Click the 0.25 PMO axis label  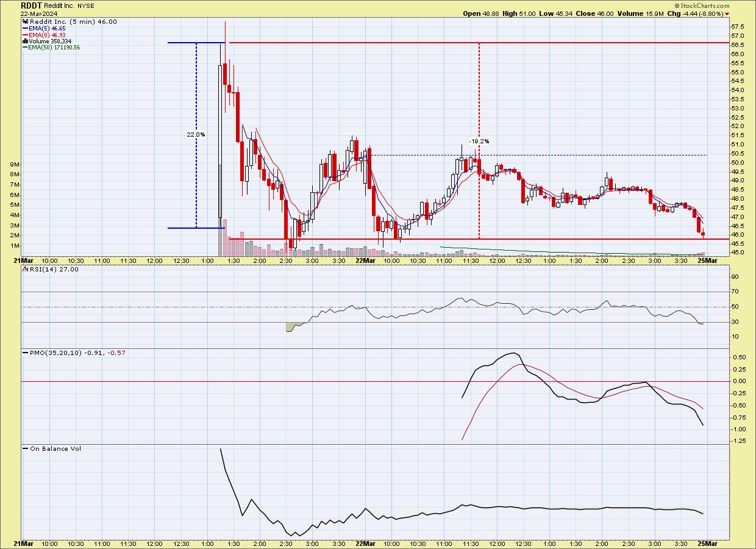click(738, 369)
